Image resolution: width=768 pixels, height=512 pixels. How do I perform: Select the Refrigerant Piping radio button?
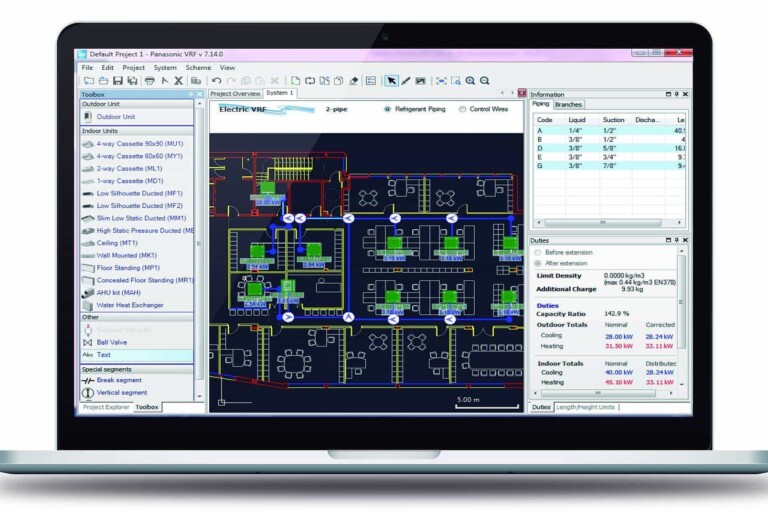(387, 109)
